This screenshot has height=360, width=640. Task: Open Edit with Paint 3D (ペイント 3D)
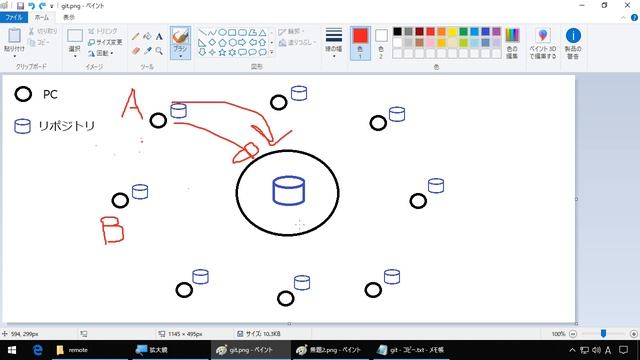point(542,44)
